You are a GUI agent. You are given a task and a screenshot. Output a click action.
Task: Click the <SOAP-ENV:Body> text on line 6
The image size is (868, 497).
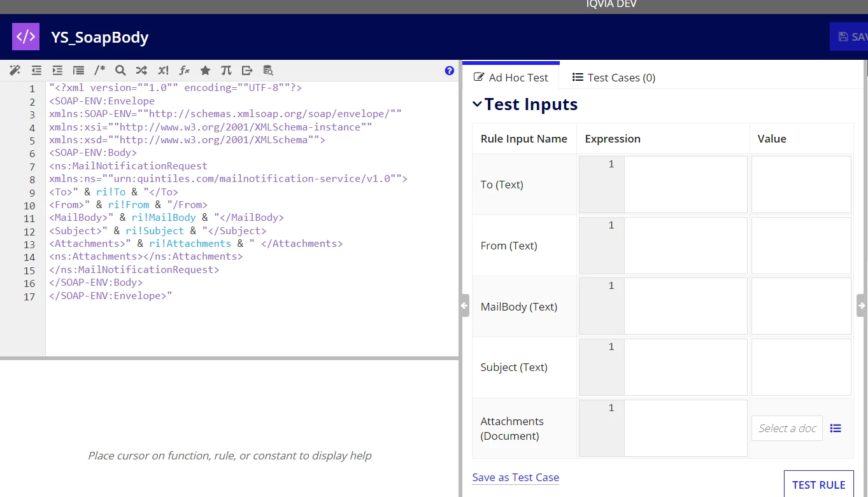93,153
